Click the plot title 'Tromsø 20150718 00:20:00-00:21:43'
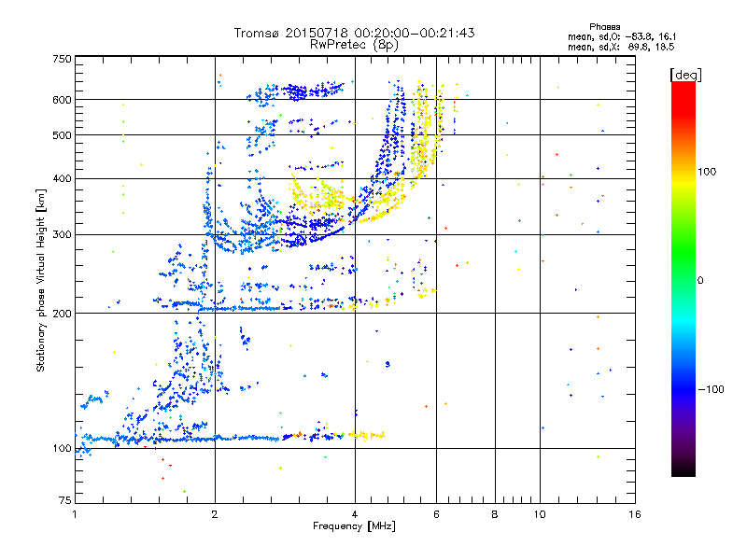The image size is (747, 560). [355, 33]
